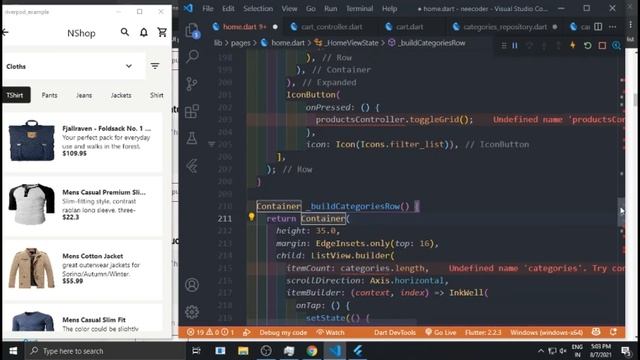Open Dart DevTools from status bar
Image resolution: width=640 pixels, height=360 pixels.
395,332
